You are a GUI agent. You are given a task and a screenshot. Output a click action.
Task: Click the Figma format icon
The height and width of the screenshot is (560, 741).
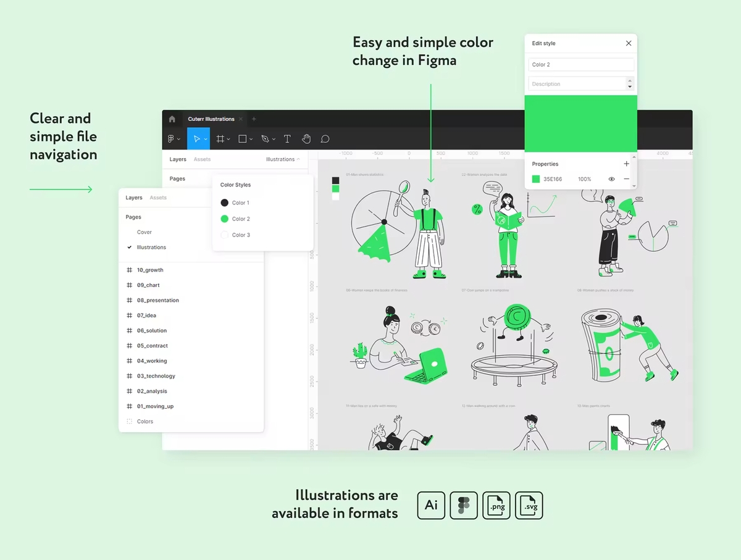tap(464, 506)
